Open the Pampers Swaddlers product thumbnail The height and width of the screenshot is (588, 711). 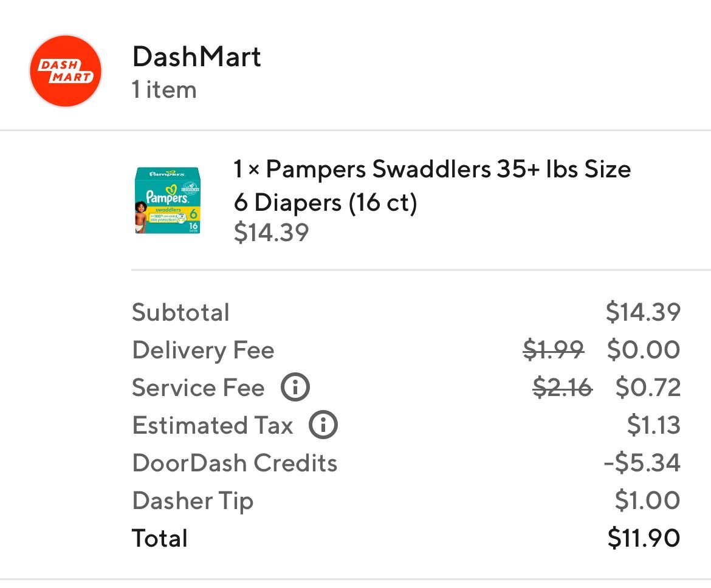167,201
